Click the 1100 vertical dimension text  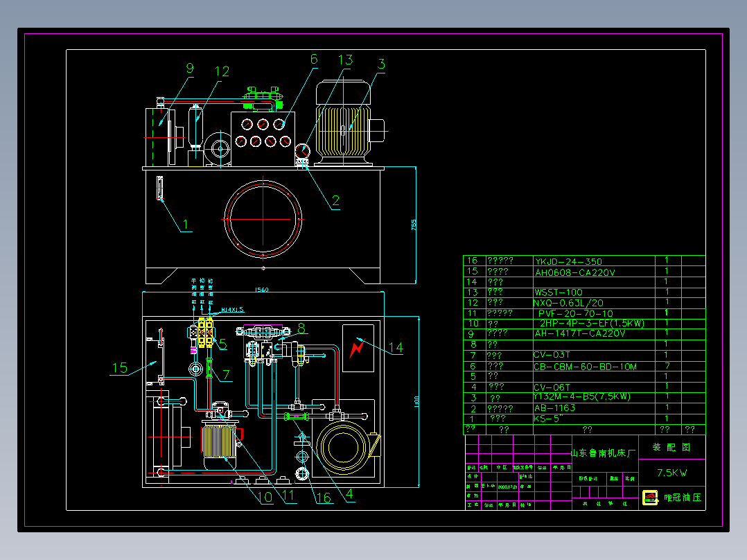(x=417, y=401)
